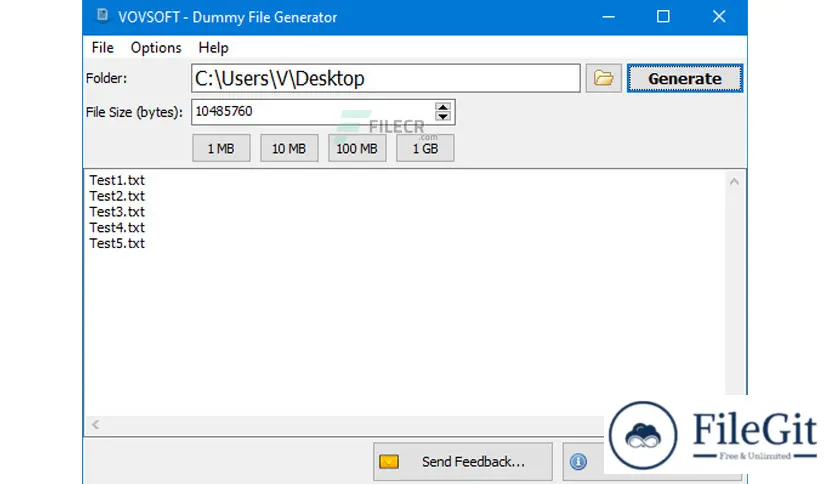Viewport: 836px width, 484px height.
Task: Increase the file size with the up arrow
Action: 443,107
